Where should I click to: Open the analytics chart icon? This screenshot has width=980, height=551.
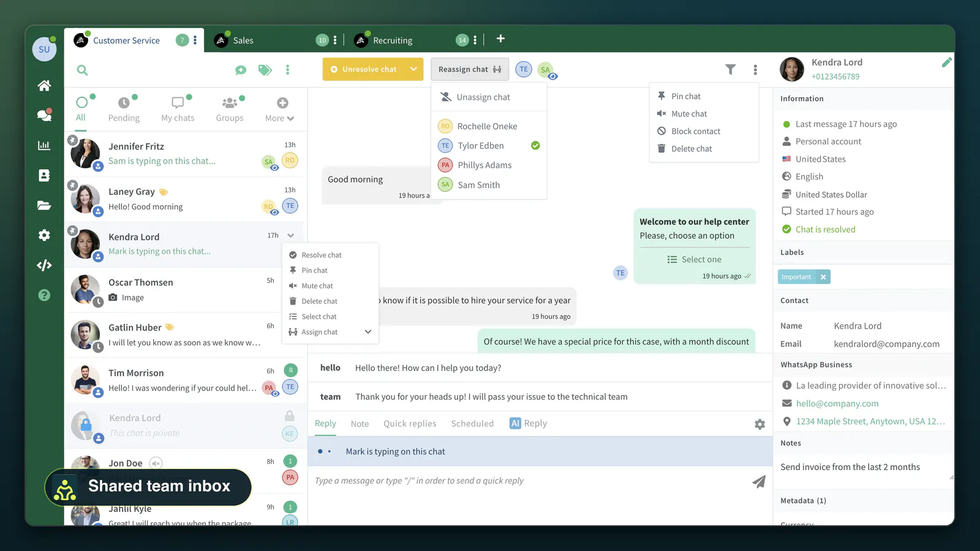click(44, 146)
